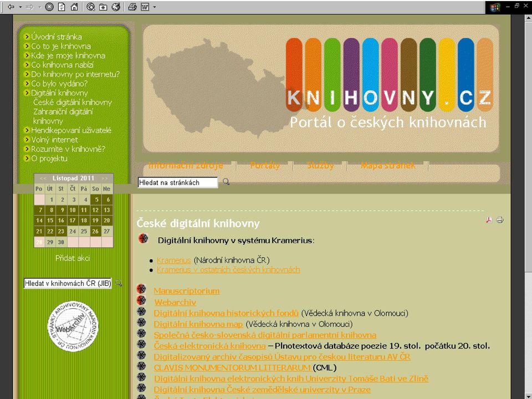The image size is (532, 399).
Task: Open the Back button history dropdown arrow
Action: (x=21, y=7)
